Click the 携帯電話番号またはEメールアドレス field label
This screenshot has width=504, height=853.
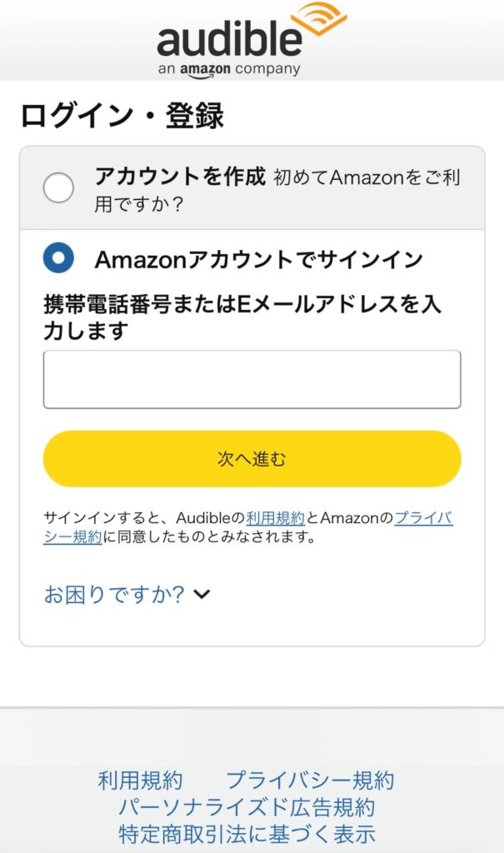(x=250, y=313)
